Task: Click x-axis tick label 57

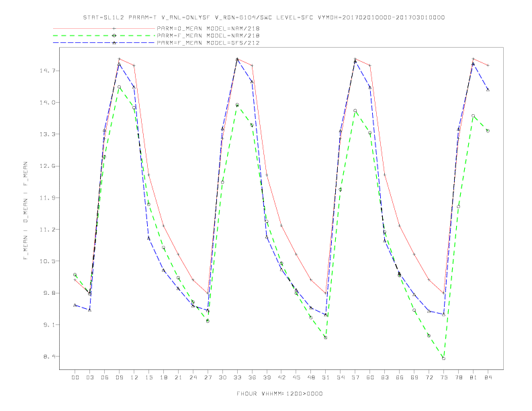Action: point(355,377)
